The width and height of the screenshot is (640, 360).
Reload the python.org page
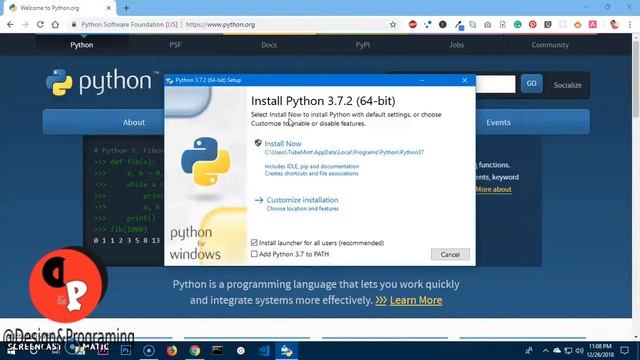40,24
